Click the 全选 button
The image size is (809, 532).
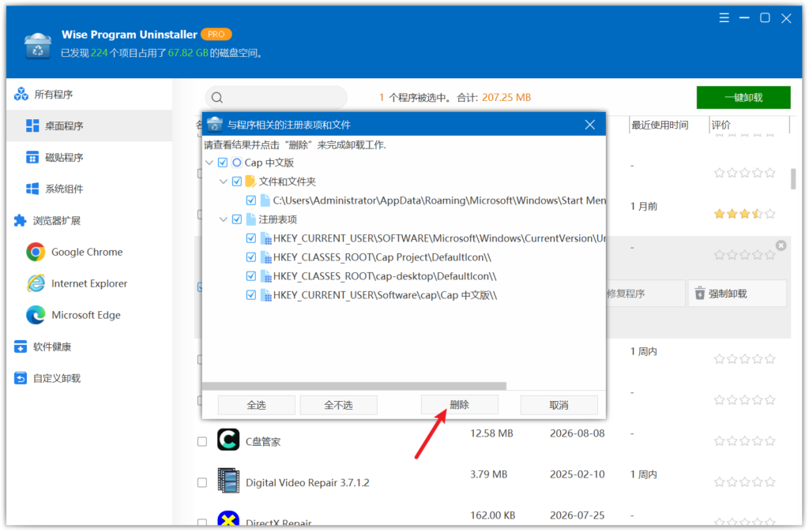pos(257,405)
